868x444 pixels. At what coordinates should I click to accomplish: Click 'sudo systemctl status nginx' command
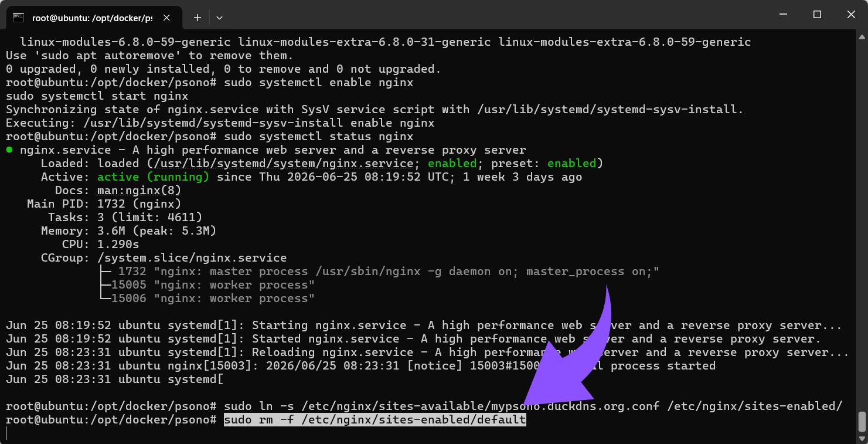tap(318, 137)
